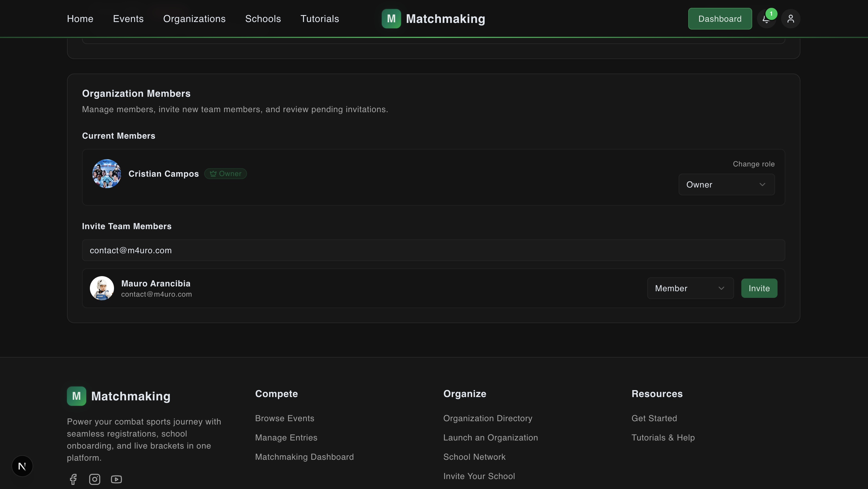Go to Home in the navigation

[80, 19]
